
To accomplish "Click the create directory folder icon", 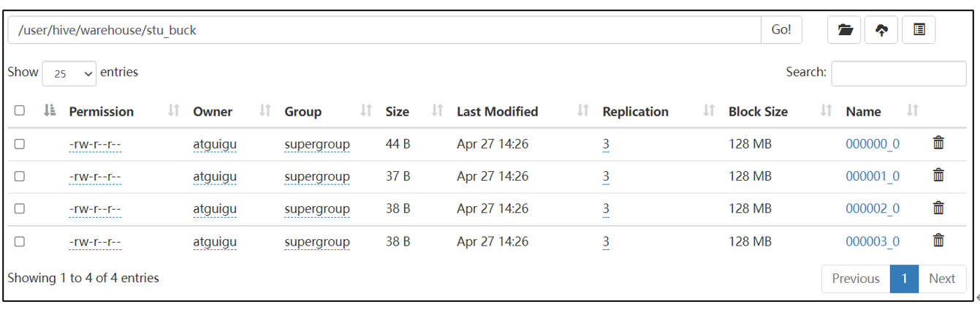I will [x=845, y=30].
